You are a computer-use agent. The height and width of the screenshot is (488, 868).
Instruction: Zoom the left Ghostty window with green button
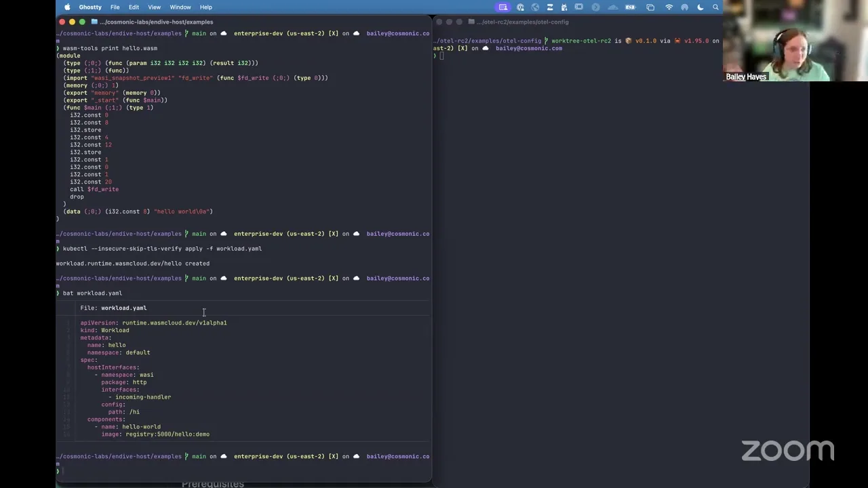(82, 22)
